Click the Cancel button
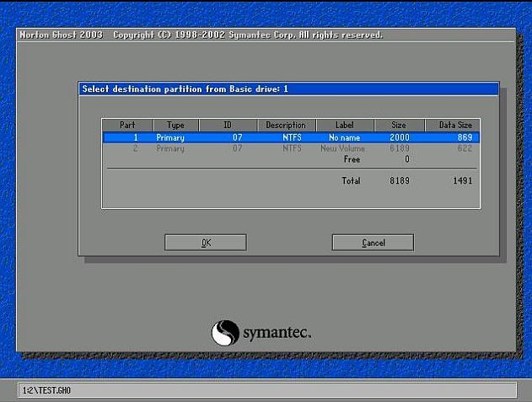The image size is (532, 402). click(373, 243)
